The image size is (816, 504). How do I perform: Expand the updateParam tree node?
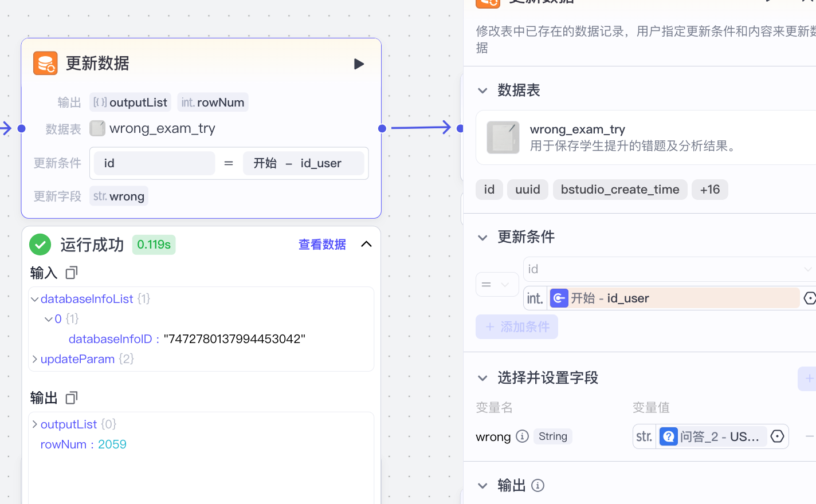(x=35, y=359)
